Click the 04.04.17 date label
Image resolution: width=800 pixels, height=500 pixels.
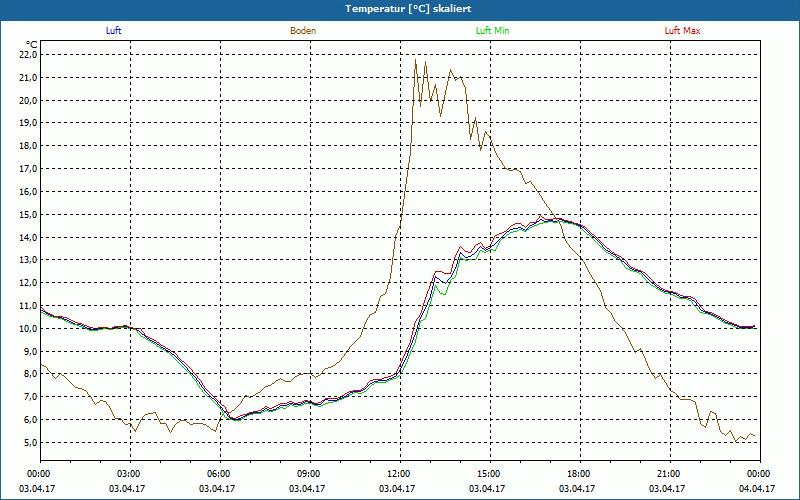coord(757,489)
